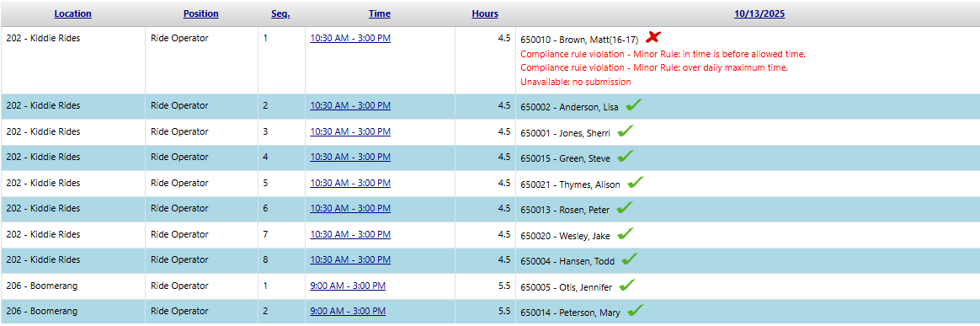Screen dimensions: 980x326
Task: Select employee 650014 - Peterson, Mary
Action: [x=570, y=313]
